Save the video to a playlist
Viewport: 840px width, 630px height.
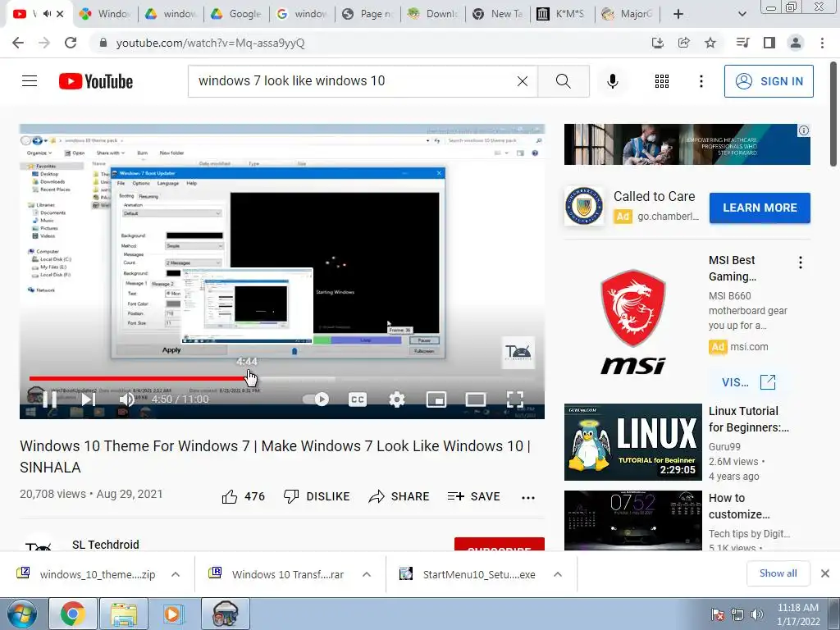[473, 496]
